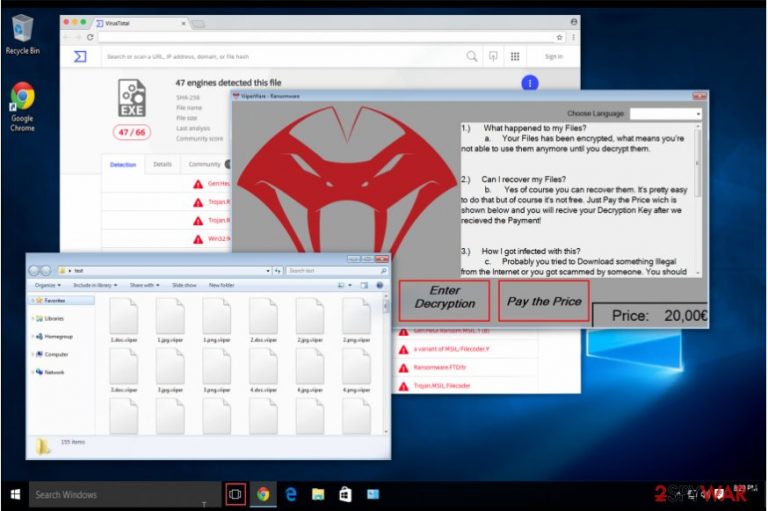768x511 pixels.
Task: Go back in the Explorer window
Action: [34, 270]
